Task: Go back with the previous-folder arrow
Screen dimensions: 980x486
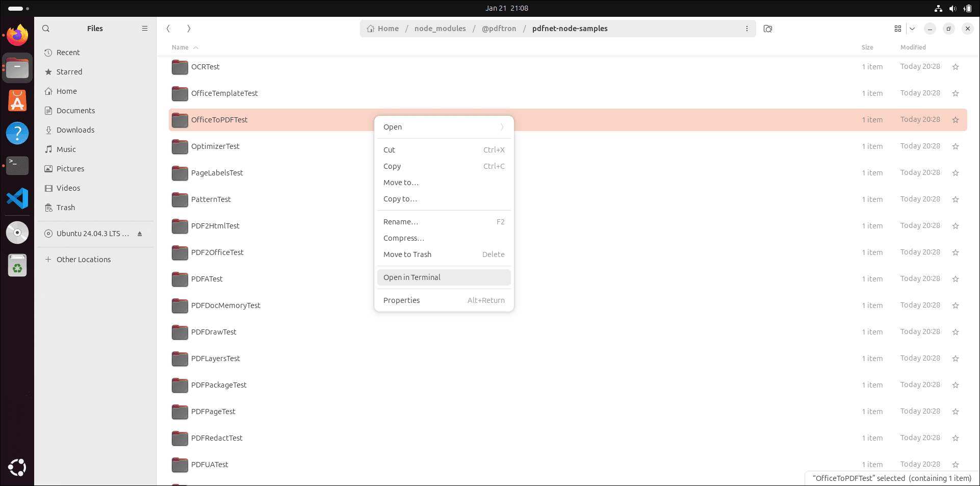Action: [x=168, y=29]
